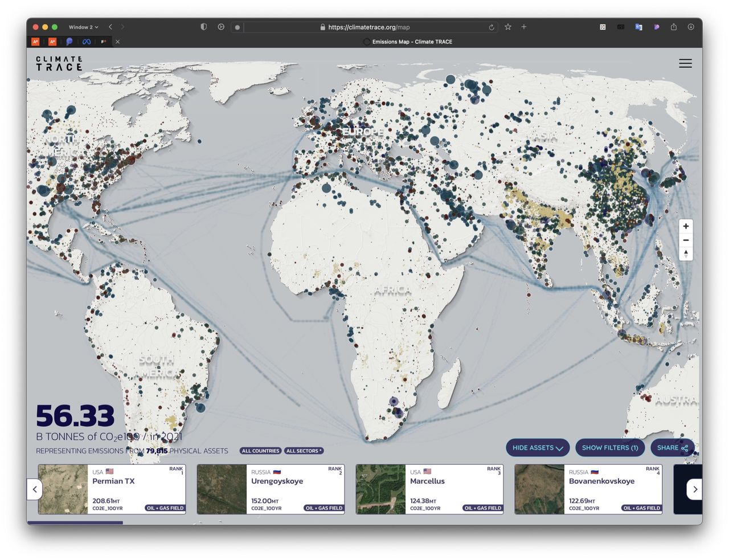The height and width of the screenshot is (560, 729).
Task: Click the Share button on the map
Action: (672, 448)
